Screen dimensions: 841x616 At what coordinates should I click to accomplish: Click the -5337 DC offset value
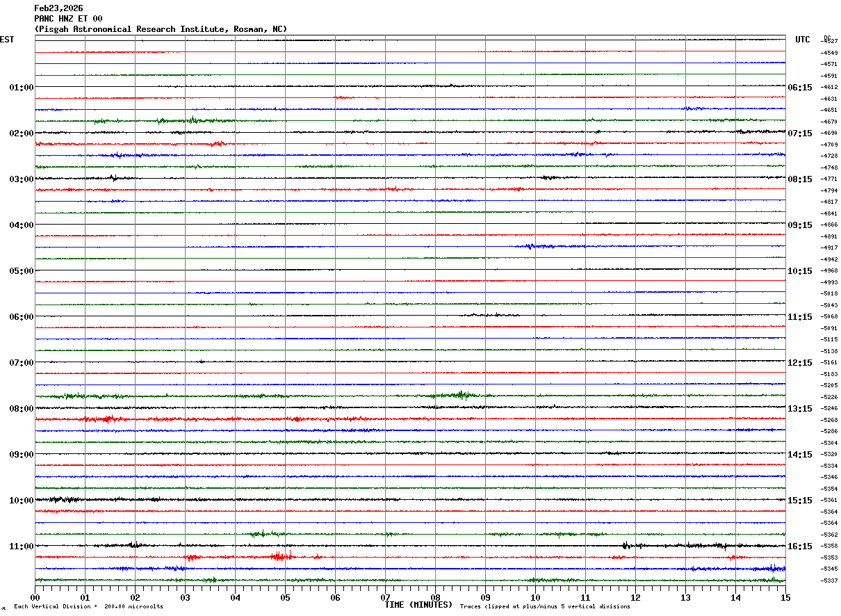coord(829,581)
